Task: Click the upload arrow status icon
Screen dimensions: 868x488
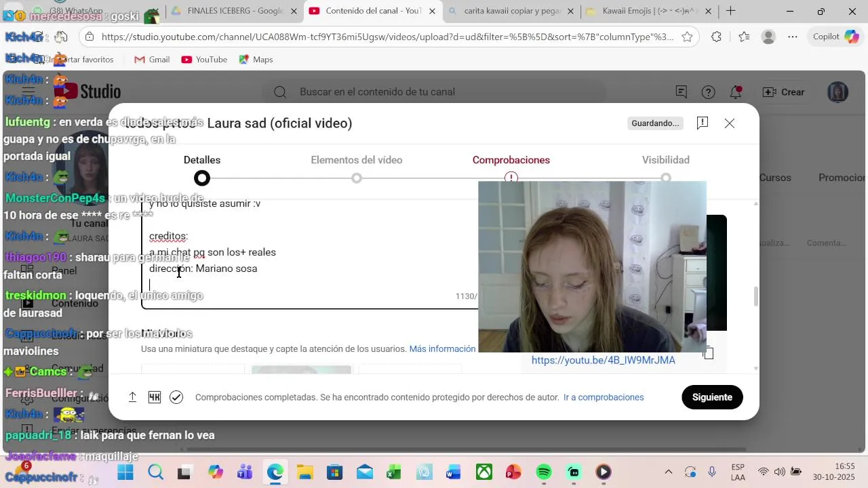Action: (132, 397)
